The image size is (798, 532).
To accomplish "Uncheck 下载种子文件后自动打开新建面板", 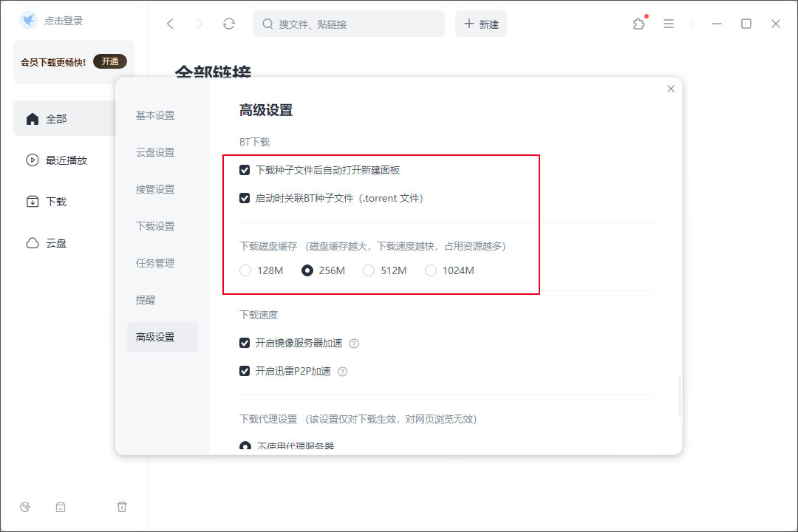I will coord(245,169).
